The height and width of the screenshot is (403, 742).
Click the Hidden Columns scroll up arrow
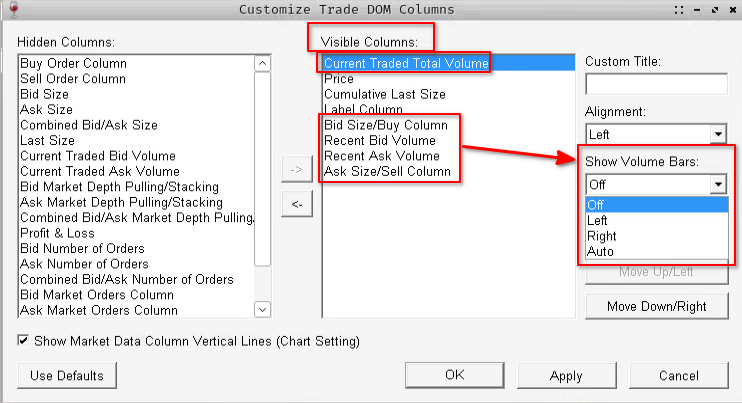(x=263, y=63)
